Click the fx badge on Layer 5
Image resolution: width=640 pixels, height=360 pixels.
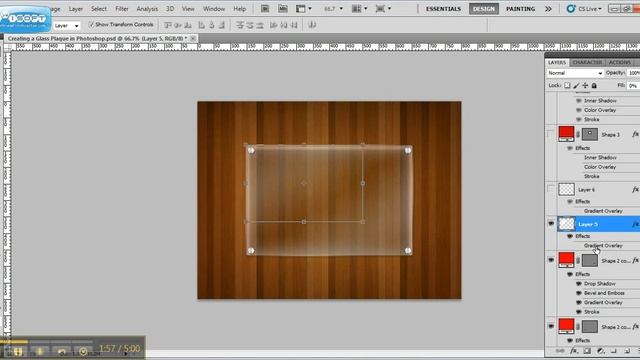pyautogui.click(x=636, y=224)
